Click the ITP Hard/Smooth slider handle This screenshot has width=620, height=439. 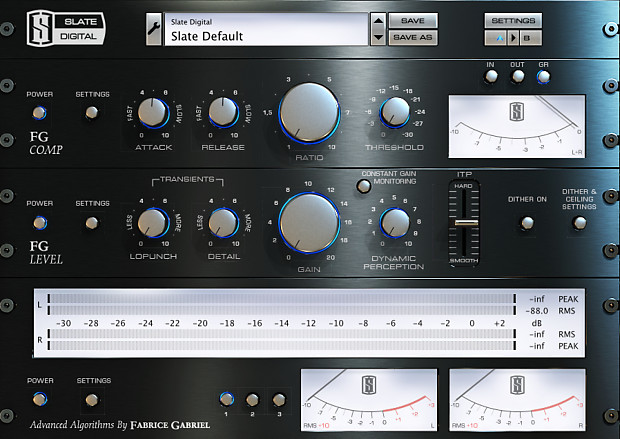pos(466,223)
